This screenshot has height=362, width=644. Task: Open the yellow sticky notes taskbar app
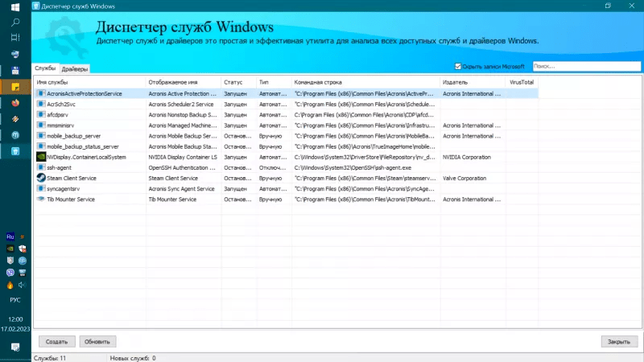[x=15, y=87]
